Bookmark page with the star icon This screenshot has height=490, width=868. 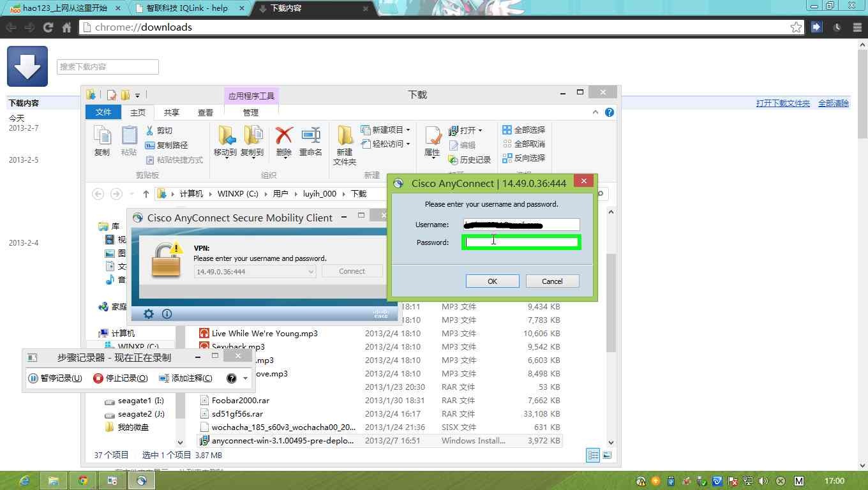(x=796, y=27)
